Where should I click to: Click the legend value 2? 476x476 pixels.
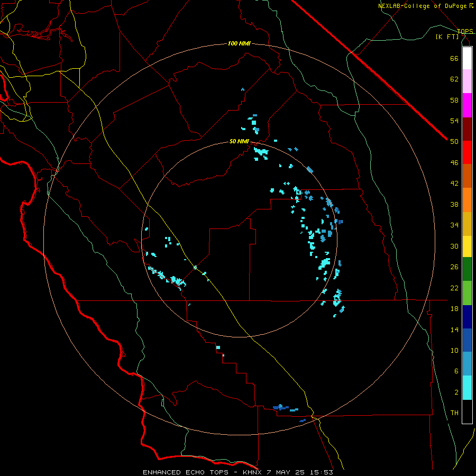pyautogui.click(x=456, y=392)
